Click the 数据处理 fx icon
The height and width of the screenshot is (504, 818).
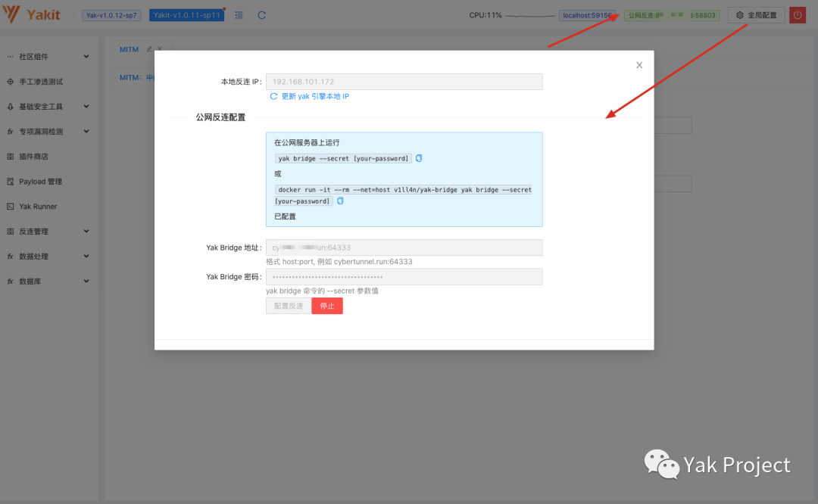click(x=11, y=257)
